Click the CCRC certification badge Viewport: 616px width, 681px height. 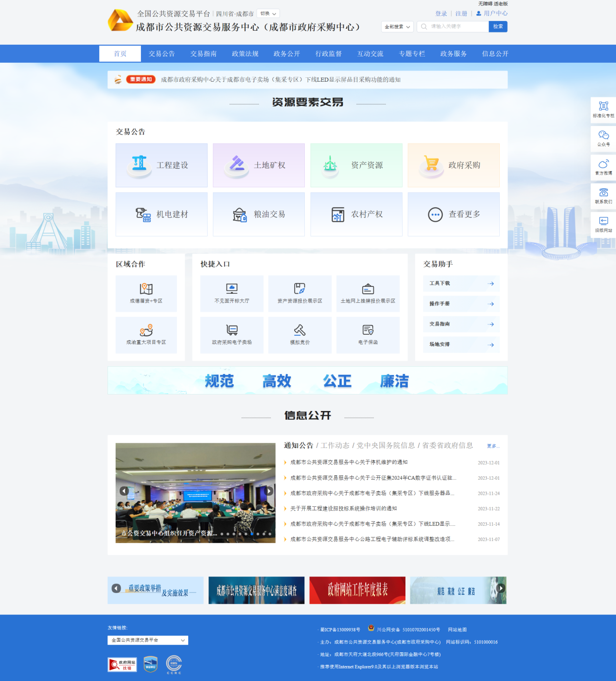click(x=174, y=664)
